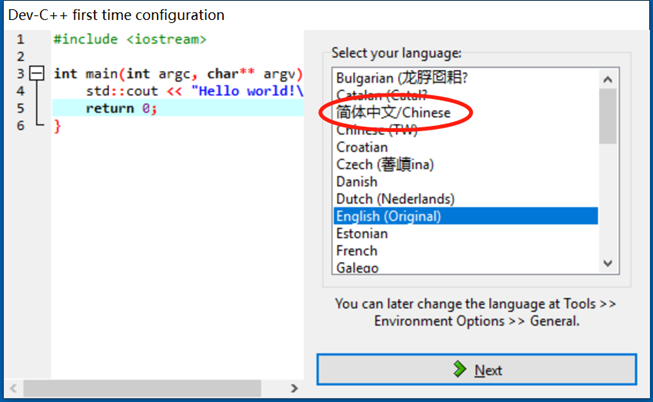Choose Estonian from the list
Viewport: 653px width, 402px height.
[x=466, y=234]
